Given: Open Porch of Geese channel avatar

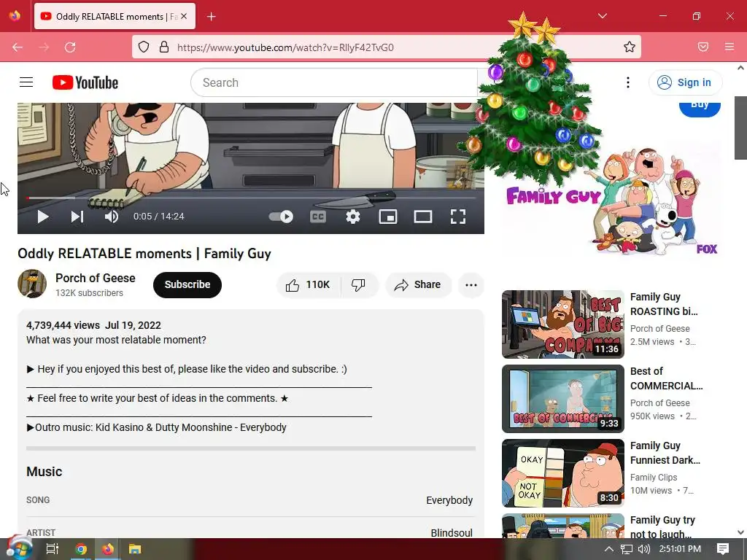Looking at the screenshot, I should point(32,284).
